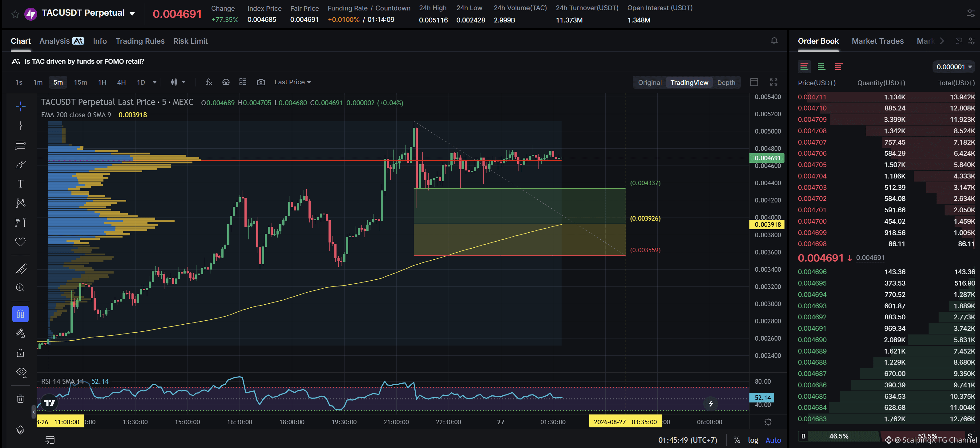Toggle stay in drawing mode

[21, 333]
